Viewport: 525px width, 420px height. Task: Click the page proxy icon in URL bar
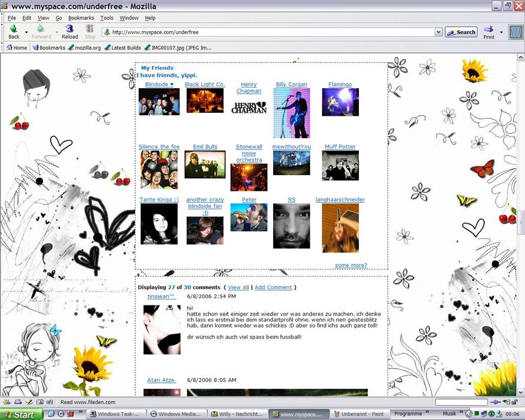point(107,32)
